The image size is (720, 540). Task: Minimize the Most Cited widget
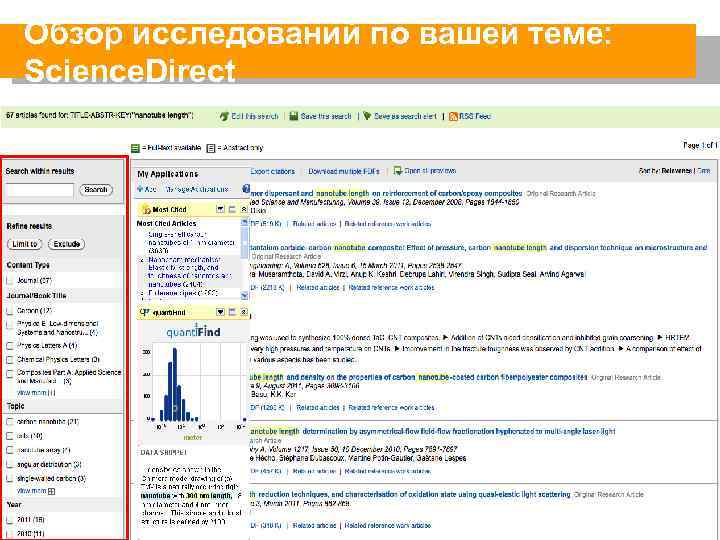pyautogui.click(x=232, y=209)
